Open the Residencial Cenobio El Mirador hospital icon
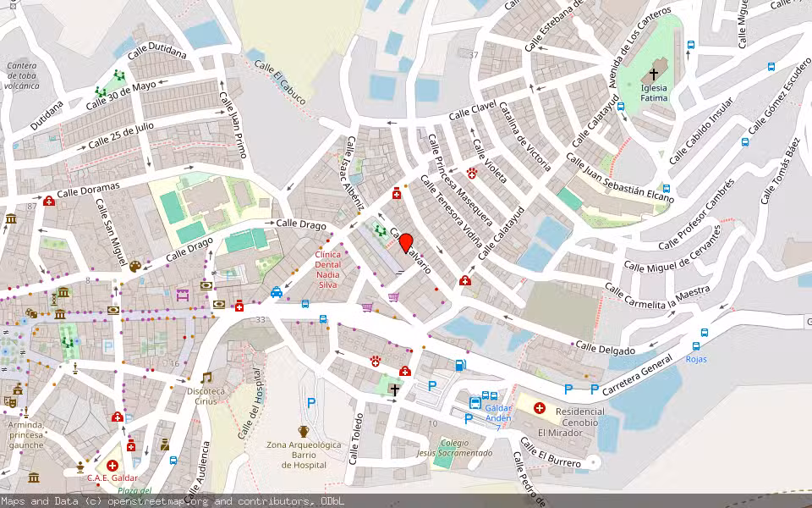 540,408
